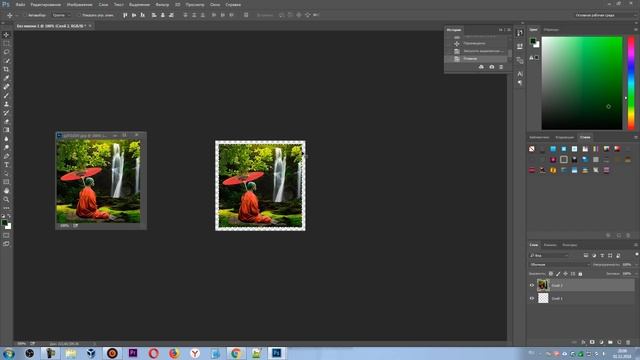This screenshot has width=640, height=360.
Task: Select the Pen tool
Action: (x=6, y=156)
